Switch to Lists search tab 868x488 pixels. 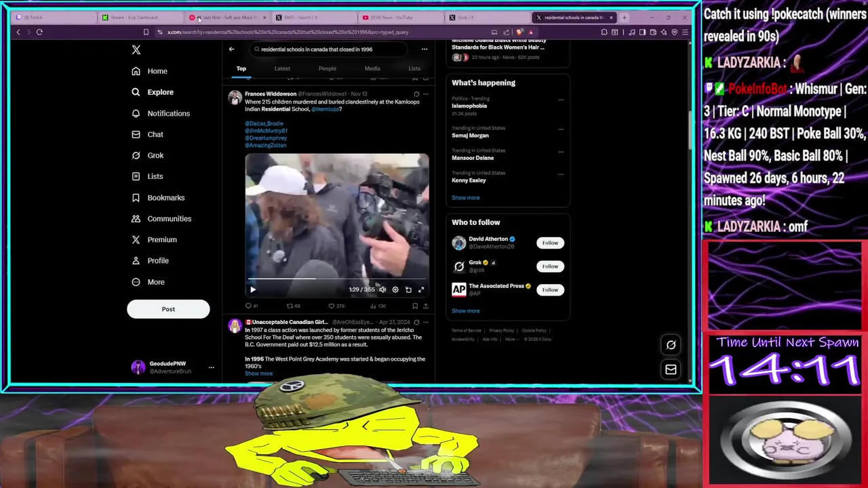coord(414,68)
